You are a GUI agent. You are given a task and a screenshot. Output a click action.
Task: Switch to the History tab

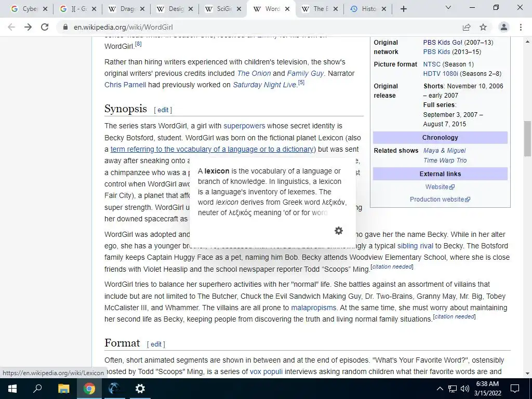[x=364, y=9]
